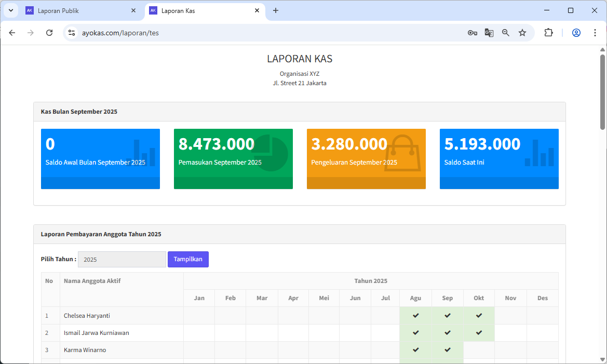Reload the page using the refresh icon
The width and height of the screenshot is (607, 364).
[49, 33]
